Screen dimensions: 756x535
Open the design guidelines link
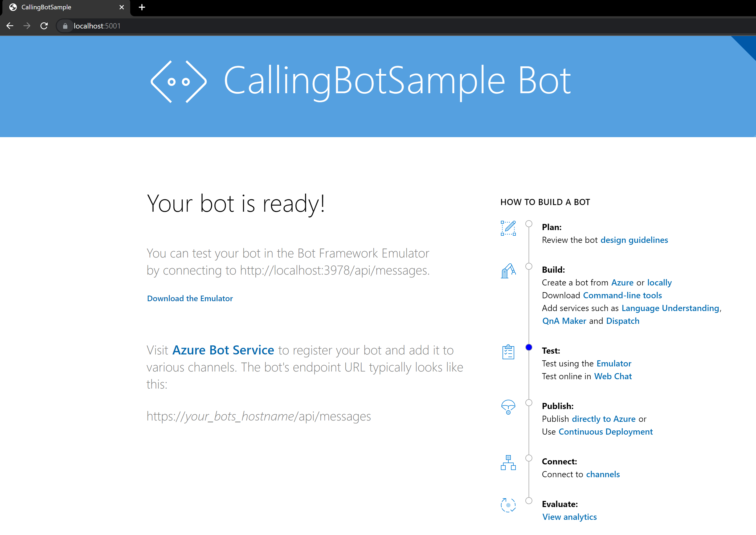click(x=634, y=240)
